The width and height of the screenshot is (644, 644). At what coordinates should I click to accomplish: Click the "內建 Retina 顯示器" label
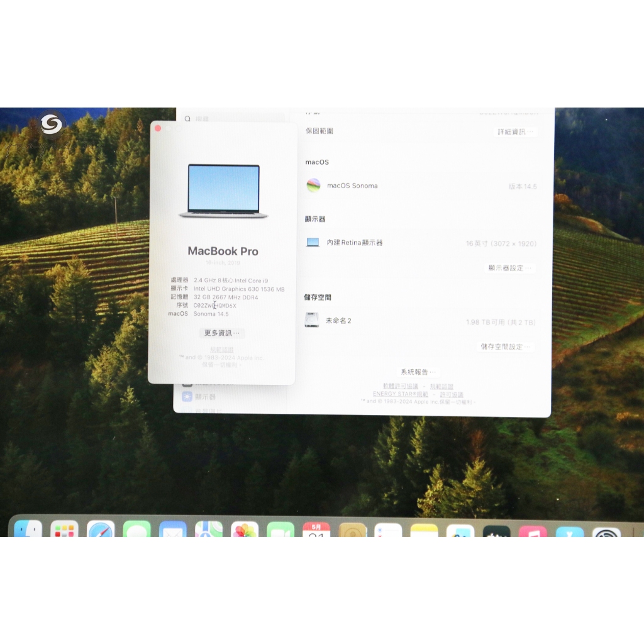355,242
